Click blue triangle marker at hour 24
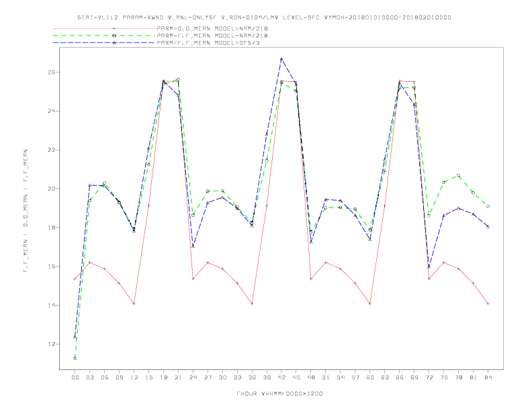The height and width of the screenshot is (411, 532). click(193, 246)
